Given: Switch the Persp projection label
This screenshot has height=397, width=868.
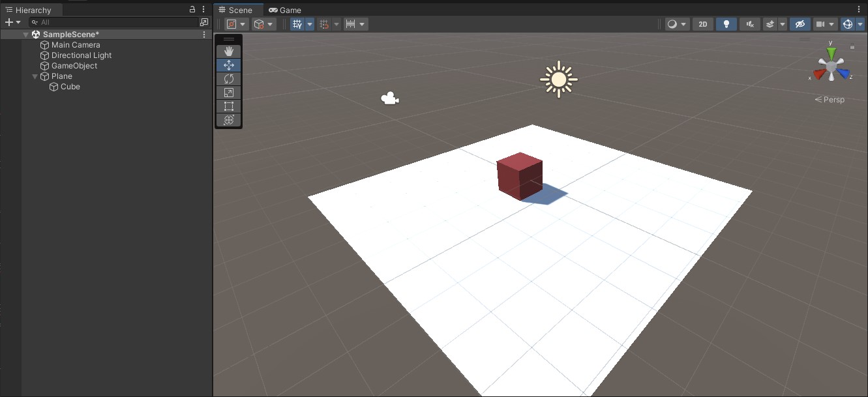Looking at the screenshot, I should point(830,100).
